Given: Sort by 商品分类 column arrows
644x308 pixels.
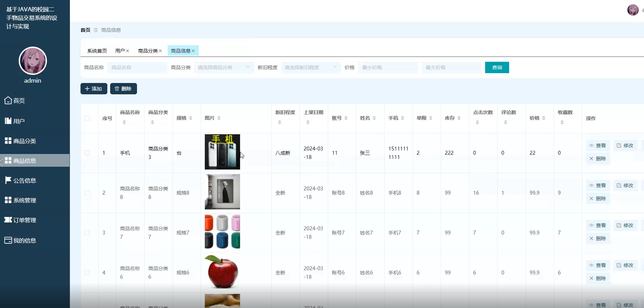Looking at the screenshot, I should [153, 122].
